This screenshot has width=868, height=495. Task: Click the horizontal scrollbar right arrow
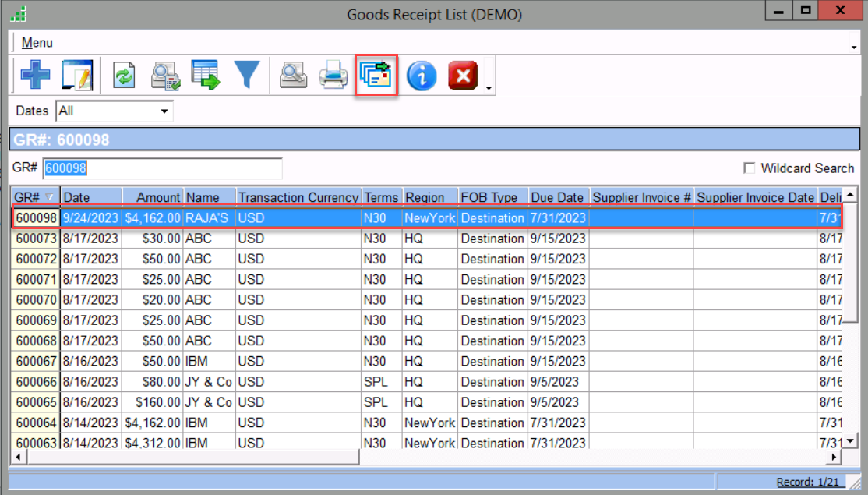click(x=835, y=458)
